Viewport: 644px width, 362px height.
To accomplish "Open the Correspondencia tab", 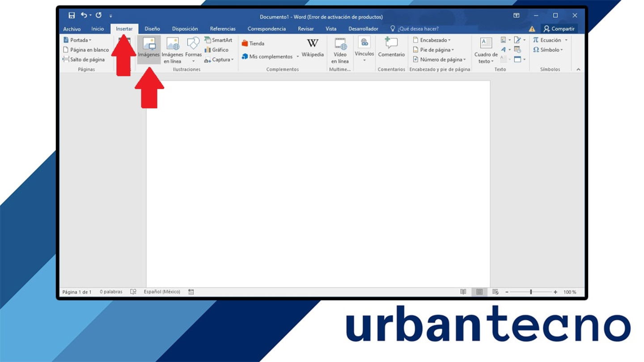I will (267, 29).
